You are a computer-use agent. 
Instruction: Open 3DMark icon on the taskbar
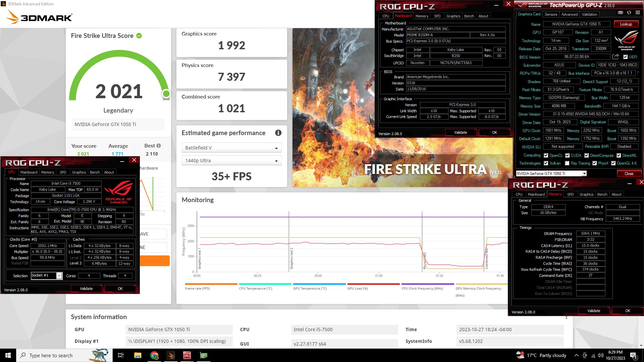point(171,355)
